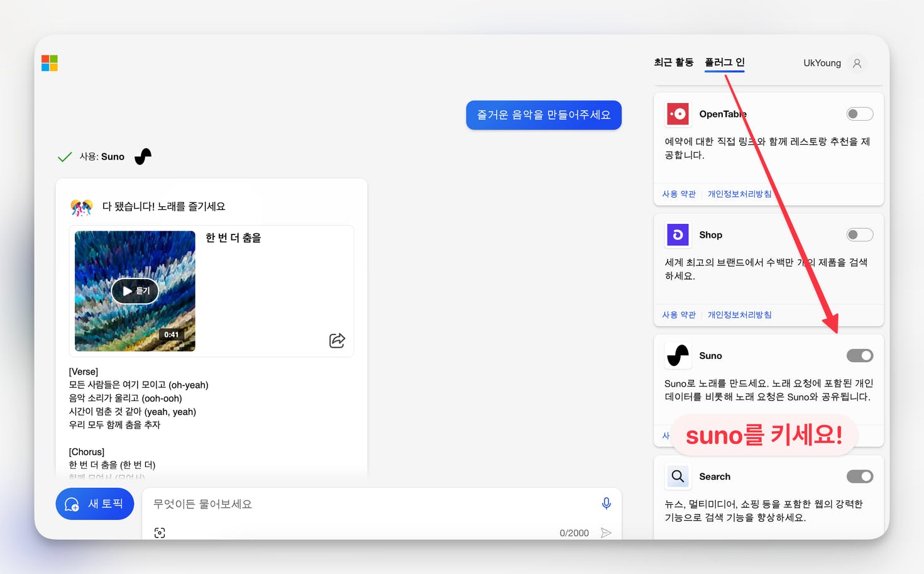Enable the OpenTable plugin toggle
Screen dimensions: 924x574
click(x=860, y=114)
